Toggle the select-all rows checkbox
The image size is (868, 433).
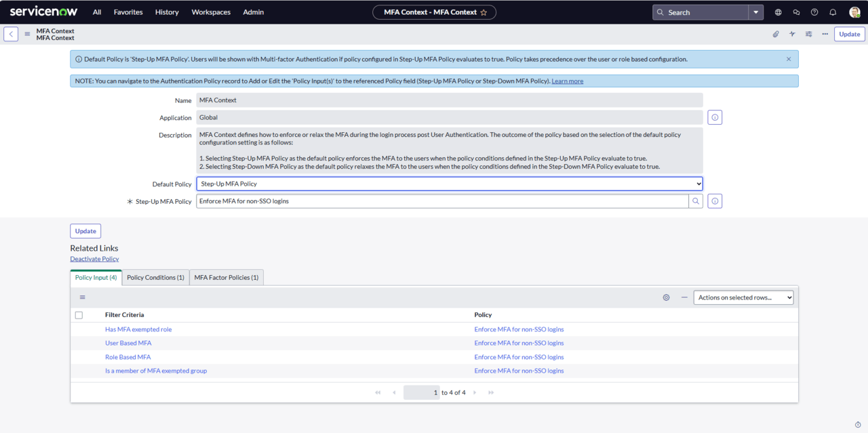coord(79,315)
